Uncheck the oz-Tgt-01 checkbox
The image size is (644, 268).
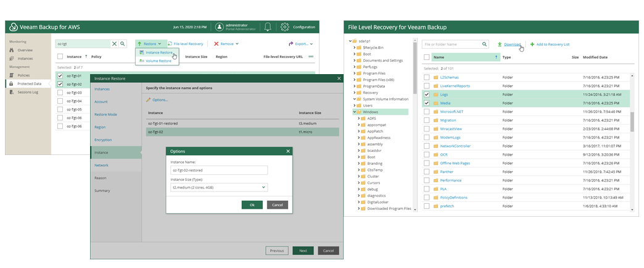pyautogui.click(x=60, y=76)
